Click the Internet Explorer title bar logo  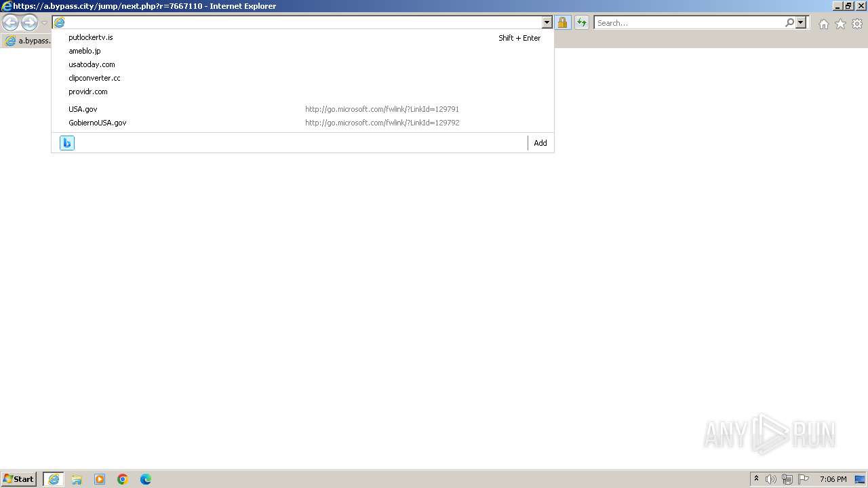pos(7,6)
